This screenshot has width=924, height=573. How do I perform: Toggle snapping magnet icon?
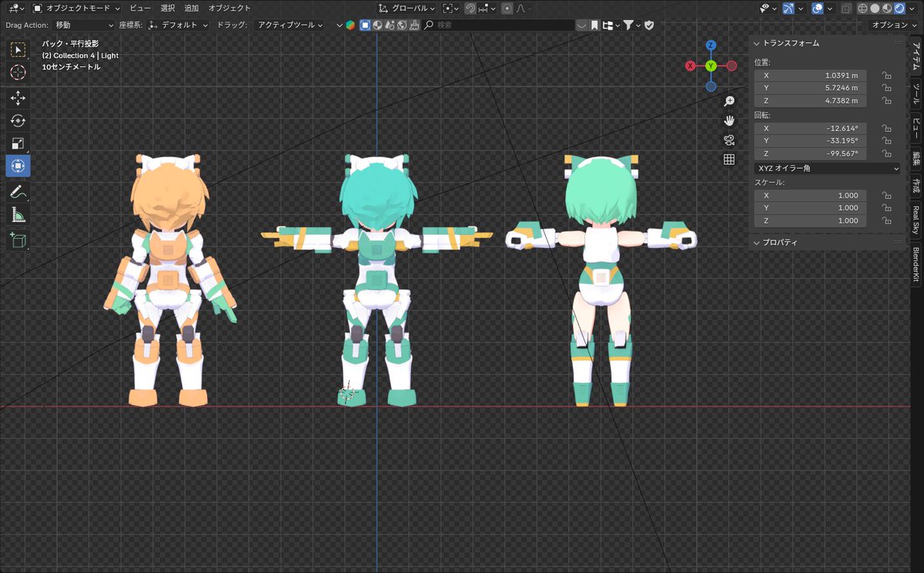pos(470,8)
